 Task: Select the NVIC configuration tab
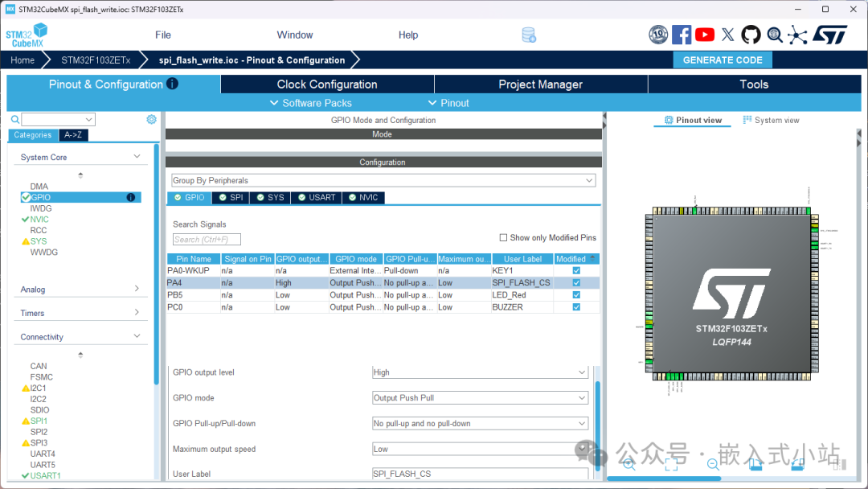click(363, 198)
